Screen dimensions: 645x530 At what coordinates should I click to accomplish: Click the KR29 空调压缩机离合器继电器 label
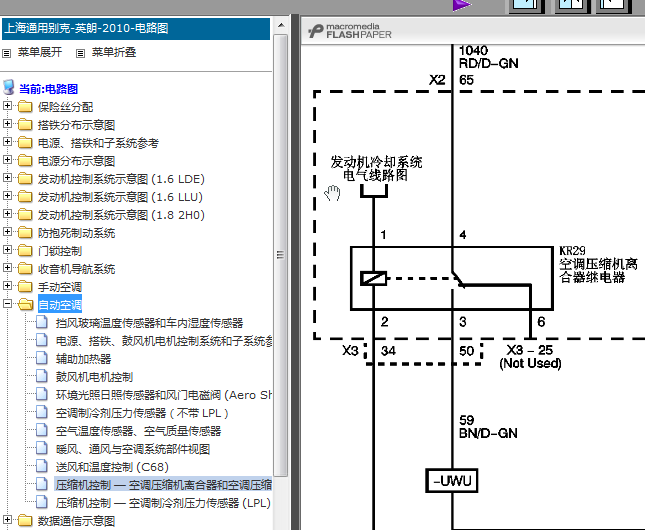(x=598, y=264)
